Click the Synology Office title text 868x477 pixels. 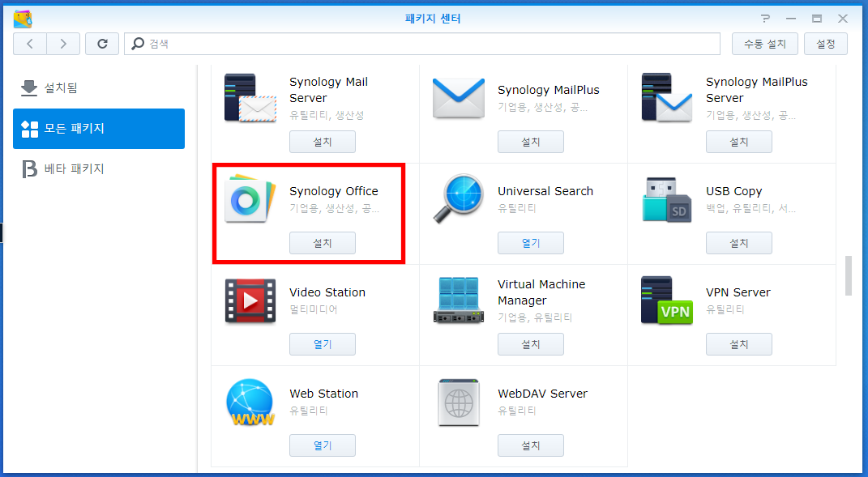(334, 191)
